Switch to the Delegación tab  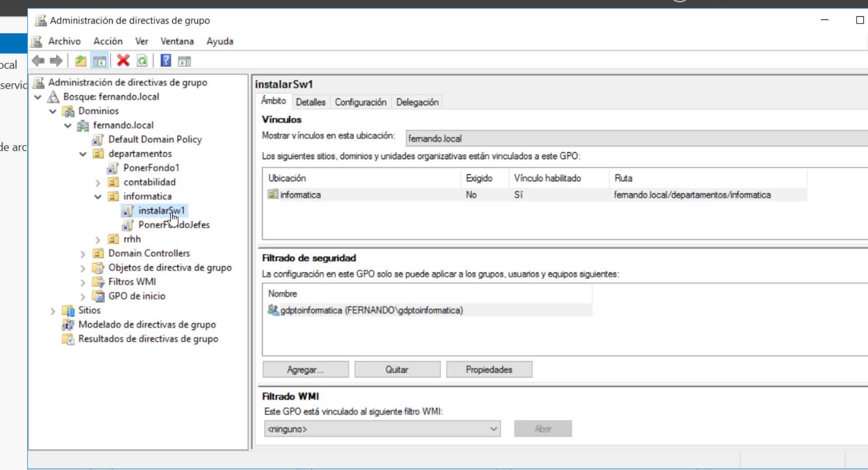(x=417, y=102)
